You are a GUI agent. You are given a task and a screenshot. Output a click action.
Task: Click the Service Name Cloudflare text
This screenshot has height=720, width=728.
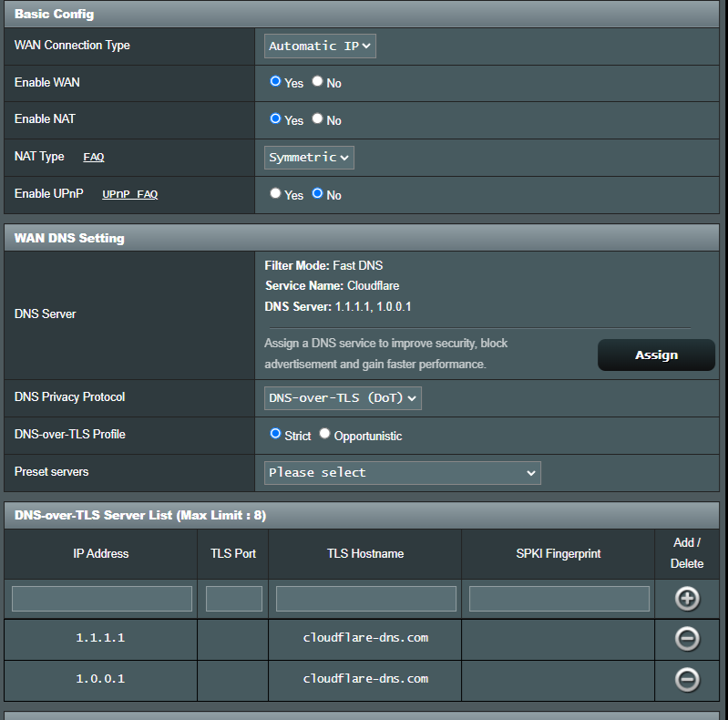332,285
